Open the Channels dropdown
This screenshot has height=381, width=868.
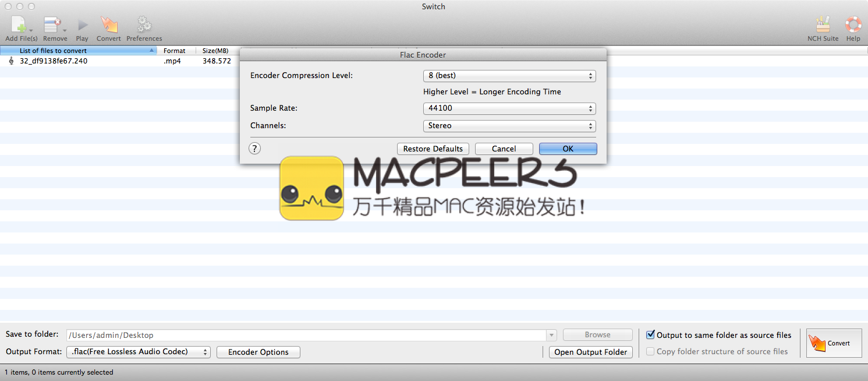[509, 126]
